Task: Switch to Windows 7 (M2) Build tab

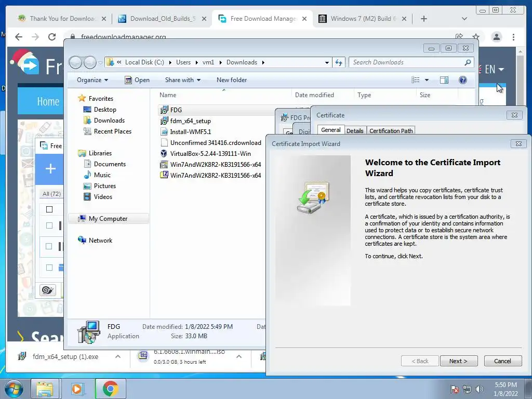Action: 362,19
